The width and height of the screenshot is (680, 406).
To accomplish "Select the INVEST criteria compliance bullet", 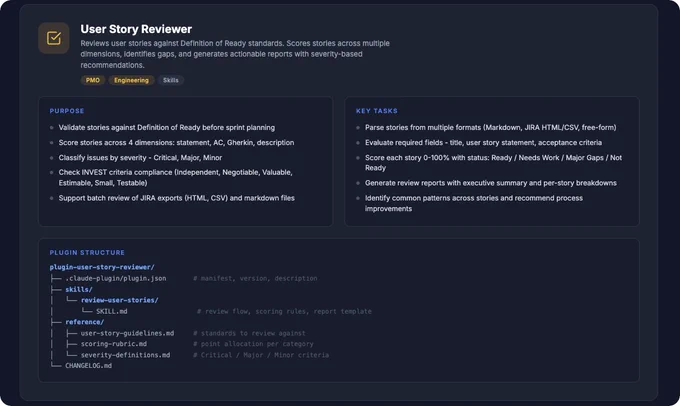I will pyautogui.click(x=176, y=177).
